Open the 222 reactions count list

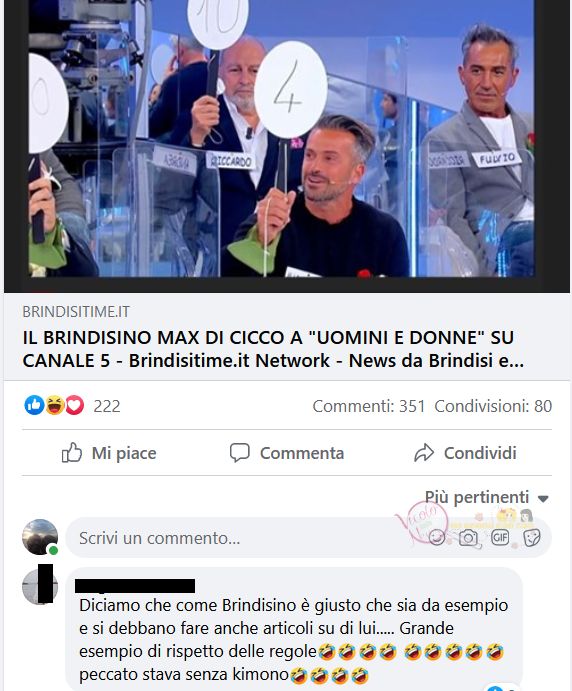coord(107,406)
